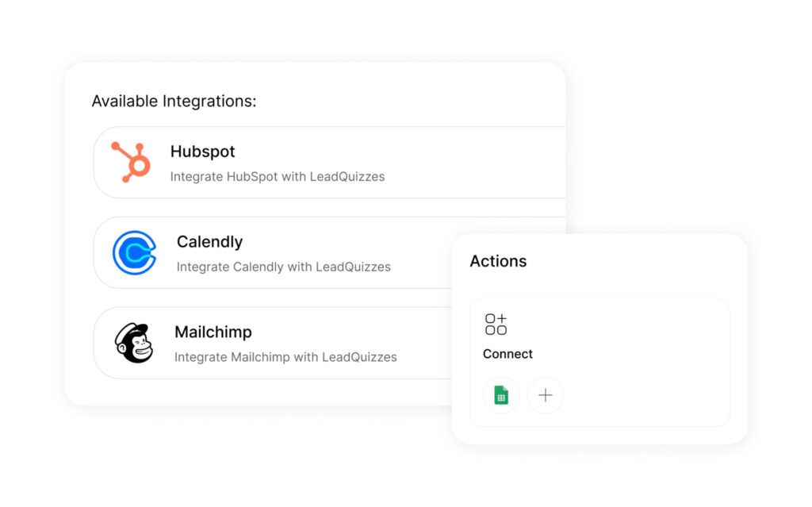Screen dimensions: 812x507
Task: Select the Connect widget icon above Connect label
Action: (497, 324)
